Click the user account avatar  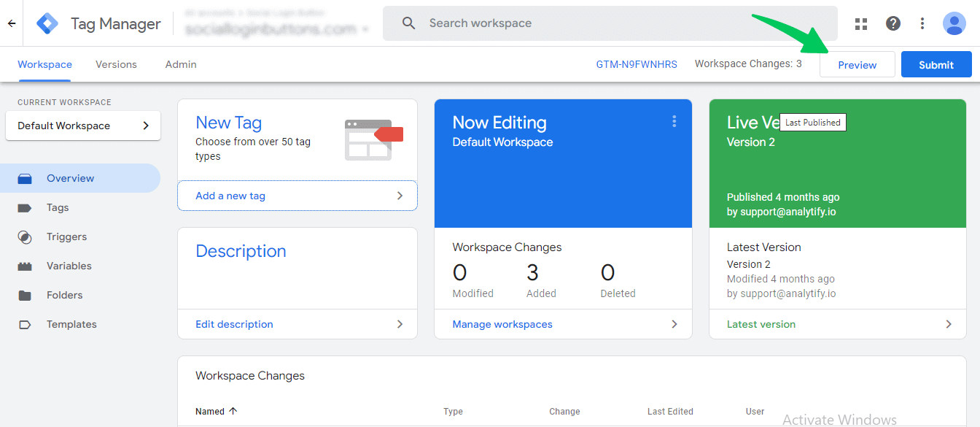pyautogui.click(x=954, y=23)
